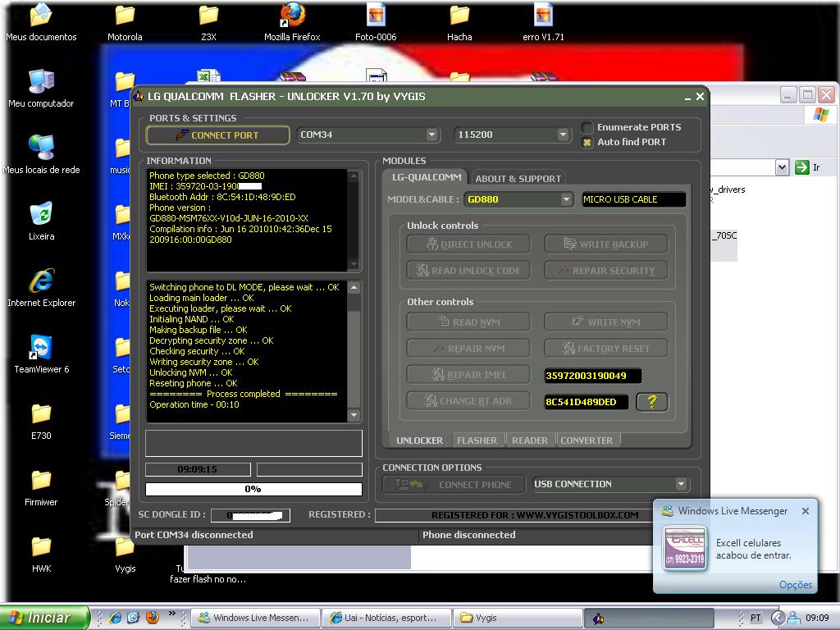Select the UNLOCKER tab

tap(419, 441)
